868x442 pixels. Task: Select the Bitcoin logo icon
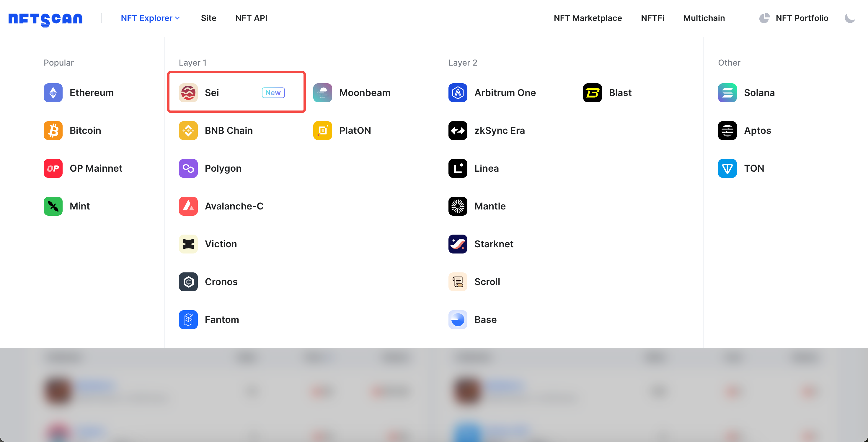(x=53, y=131)
